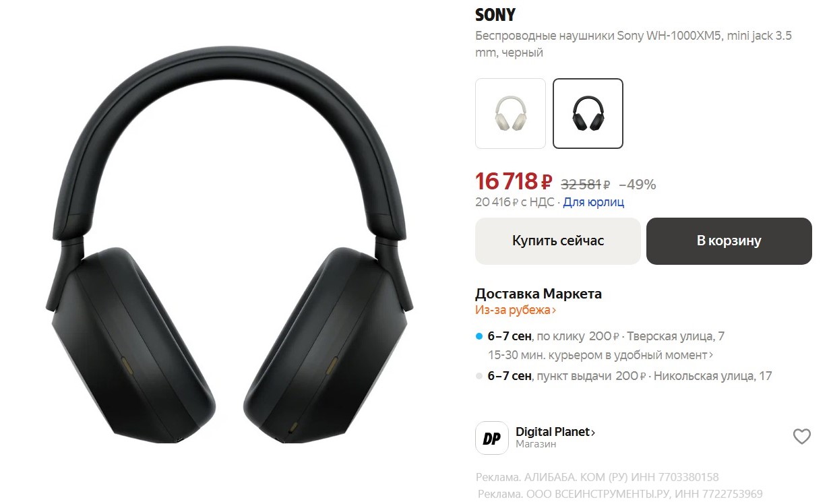The height and width of the screenshot is (504, 829).
Task: Expand the Из-за рубежа delivery info
Action: [x=516, y=310]
